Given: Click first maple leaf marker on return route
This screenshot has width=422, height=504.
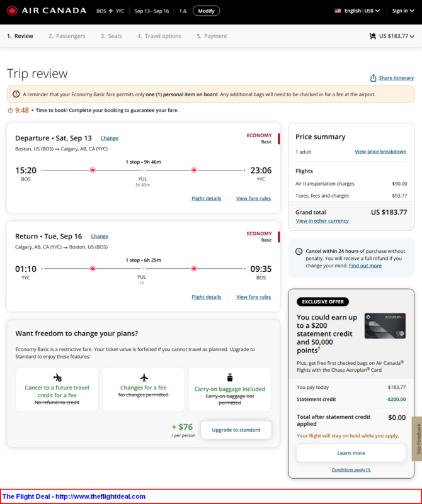Looking at the screenshot, I should click(93, 269).
